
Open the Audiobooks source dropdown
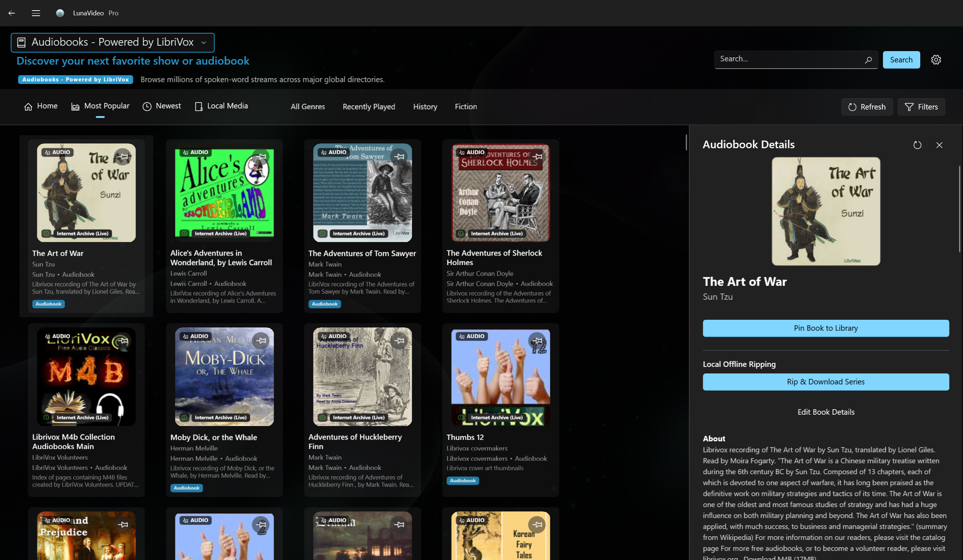coord(113,42)
